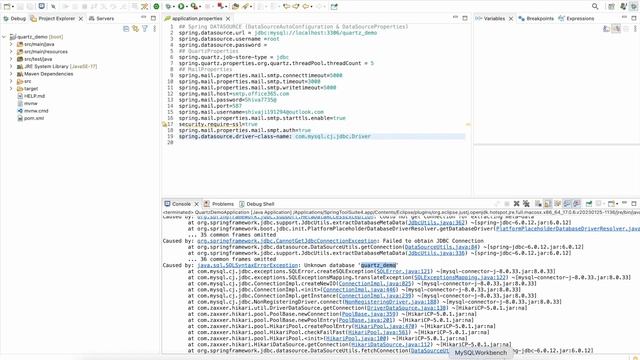
Task: Expand Maven Dependencies node
Action: (11, 74)
